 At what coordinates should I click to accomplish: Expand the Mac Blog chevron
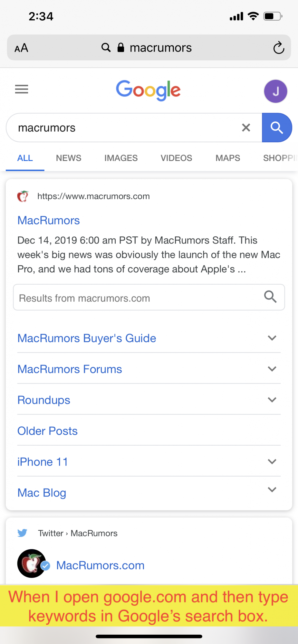[x=272, y=489]
